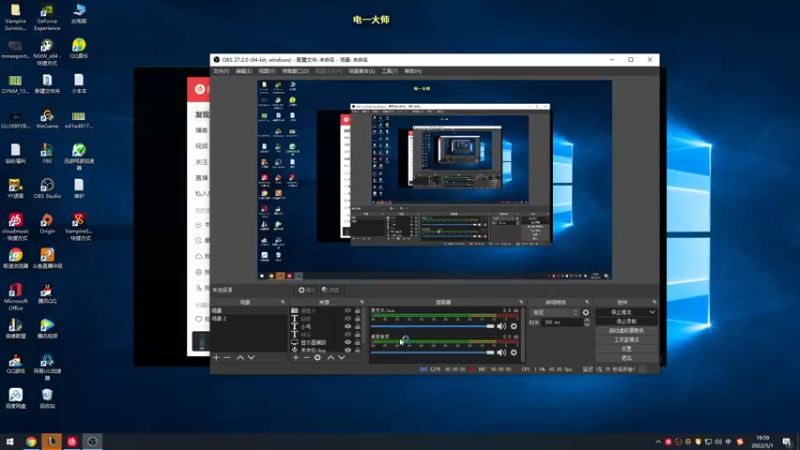Toggle visibility of the microphone-icon source row
The height and width of the screenshot is (450, 800).
pos(348,351)
